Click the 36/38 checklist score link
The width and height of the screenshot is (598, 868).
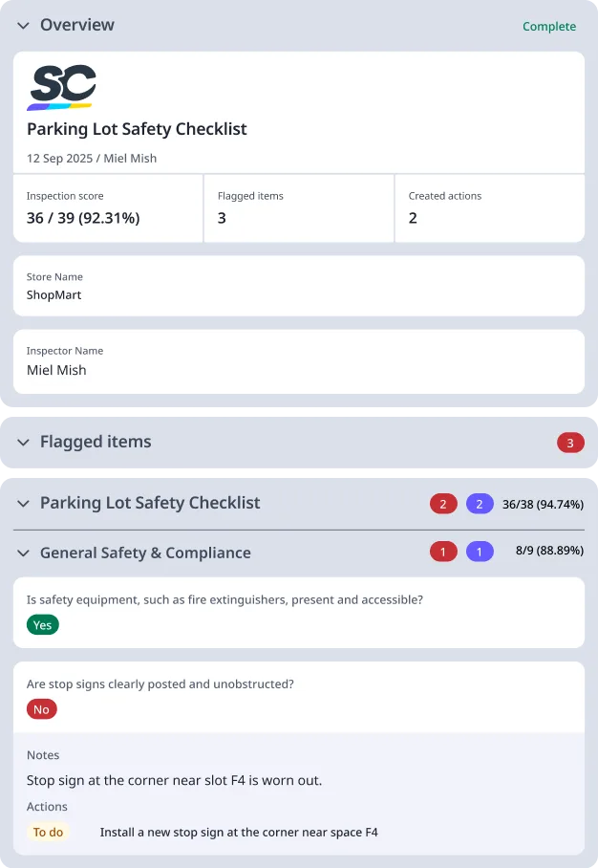pyautogui.click(x=542, y=503)
